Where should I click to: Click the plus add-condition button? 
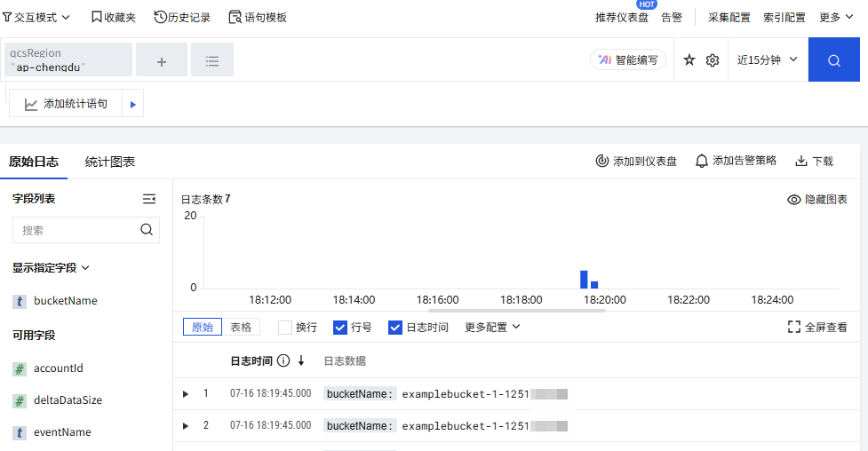coord(162,61)
